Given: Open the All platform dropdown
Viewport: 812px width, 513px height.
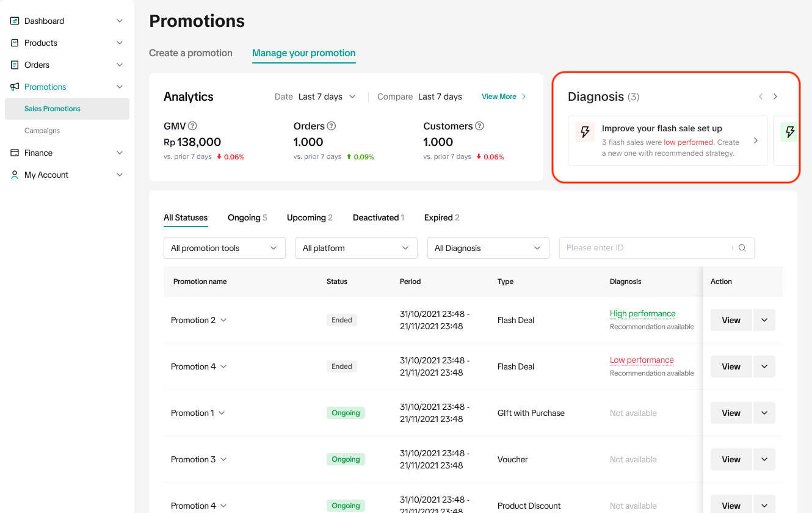Looking at the screenshot, I should [x=356, y=248].
